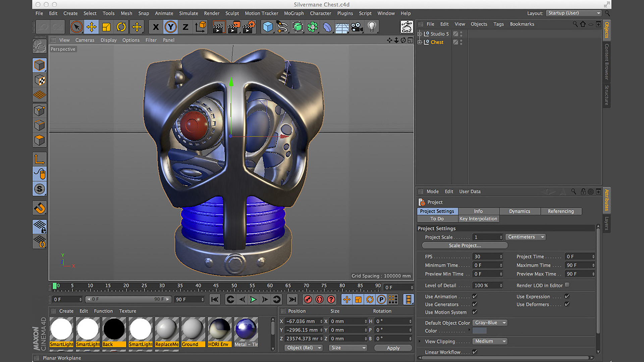The image size is (644, 362).
Task: Add a Cube primitive object
Action: pyautogui.click(x=268, y=27)
